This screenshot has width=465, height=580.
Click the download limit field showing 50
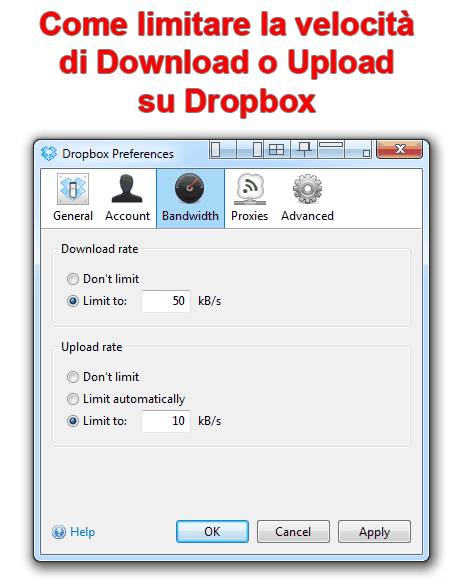point(166,301)
